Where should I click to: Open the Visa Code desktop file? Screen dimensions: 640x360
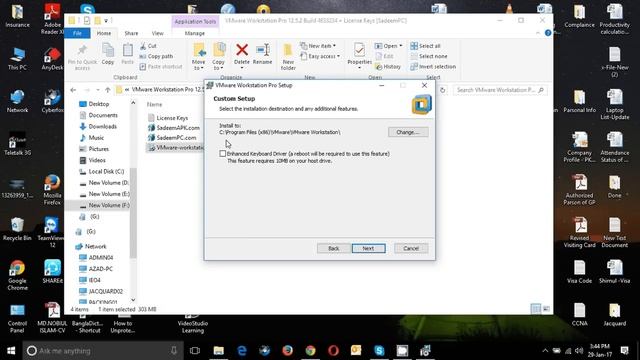pos(580,271)
